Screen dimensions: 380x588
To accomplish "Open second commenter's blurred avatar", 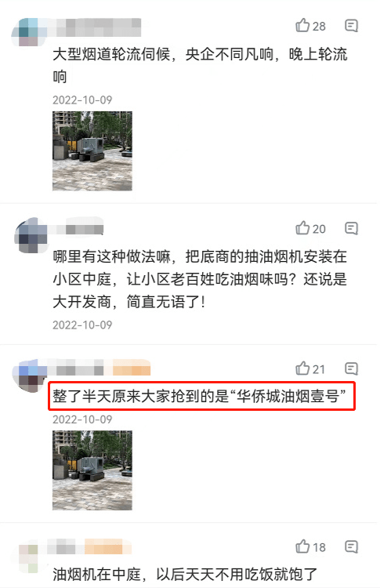I will coord(31,234).
